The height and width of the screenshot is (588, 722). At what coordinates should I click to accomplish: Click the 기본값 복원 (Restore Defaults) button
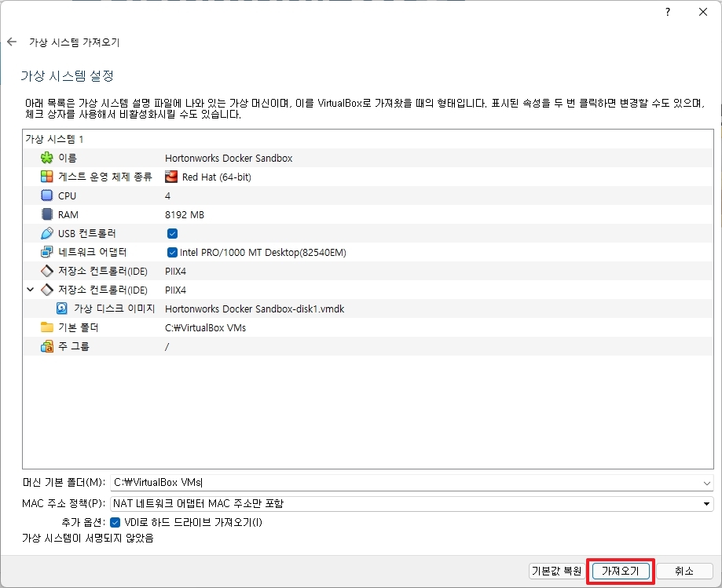click(x=557, y=571)
